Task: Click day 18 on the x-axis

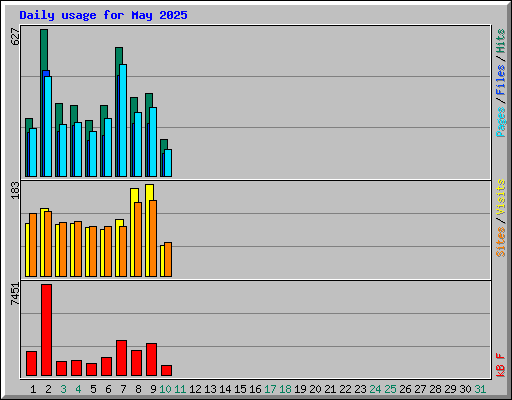Action: 285,389
